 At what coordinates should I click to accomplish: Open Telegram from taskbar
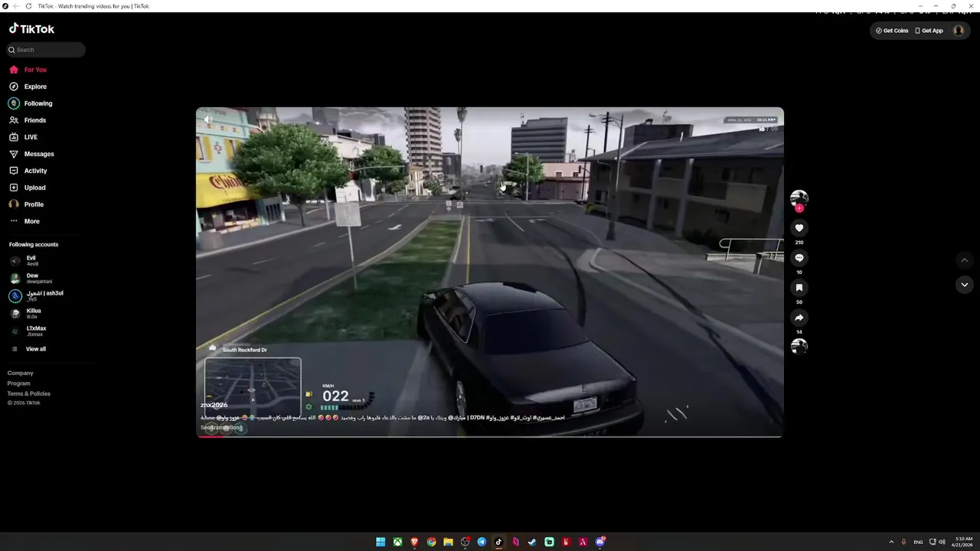pyautogui.click(x=482, y=542)
